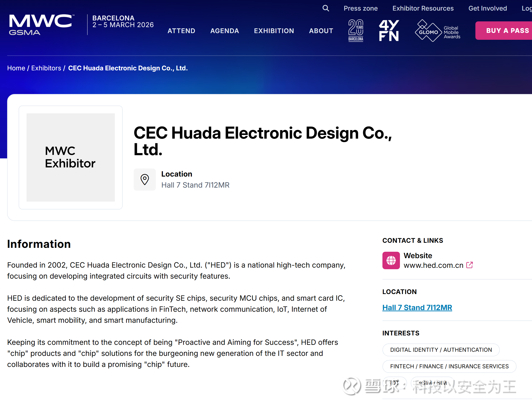Image resolution: width=532 pixels, height=403 pixels.
Task: Click the search magnifier icon
Action: point(326,9)
